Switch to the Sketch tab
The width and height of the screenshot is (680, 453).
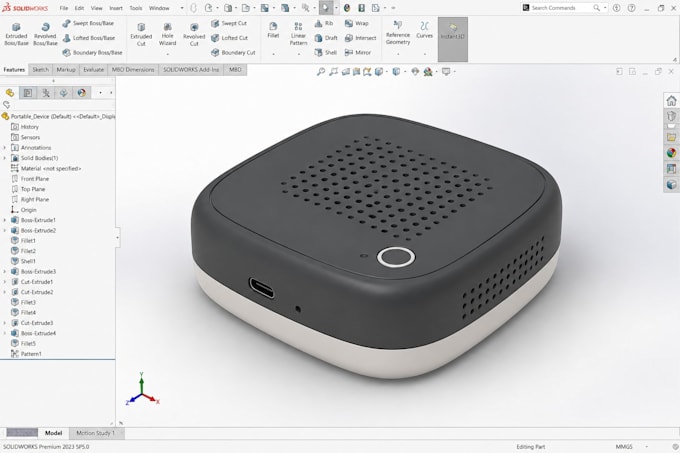coord(40,69)
